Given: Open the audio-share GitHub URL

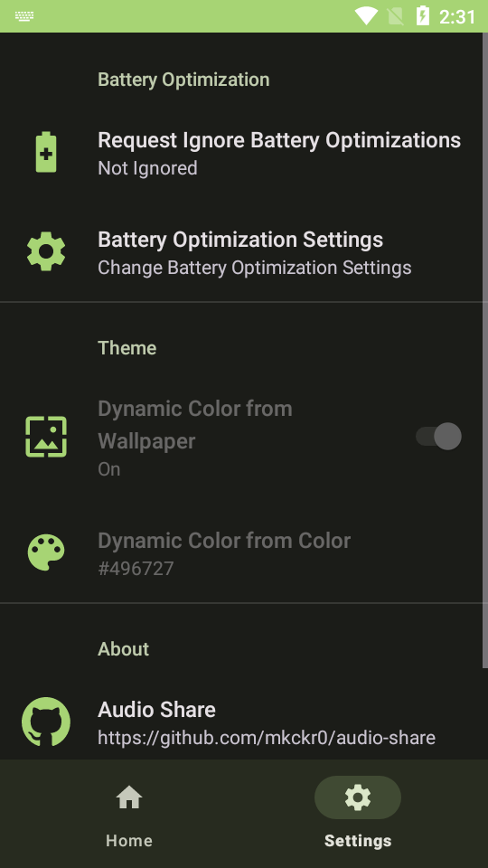Looking at the screenshot, I should pos(267,738).
